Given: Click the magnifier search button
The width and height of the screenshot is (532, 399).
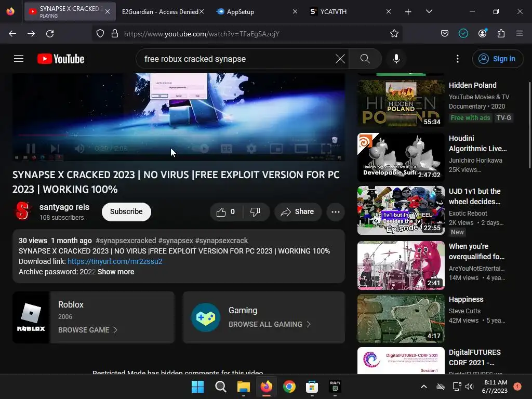Looking at the screenshot, I should [365, 59].
